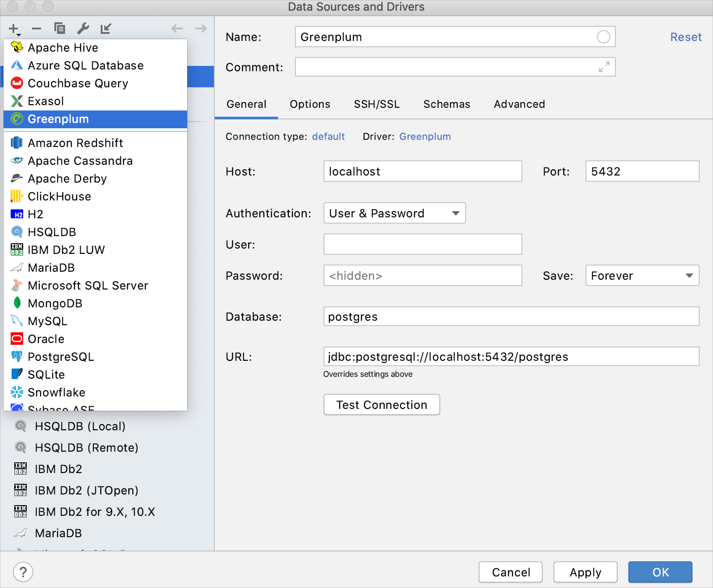Click the Duplicate data source icon
The height and width of the screenshot is (588, 713).
[60, 29]
